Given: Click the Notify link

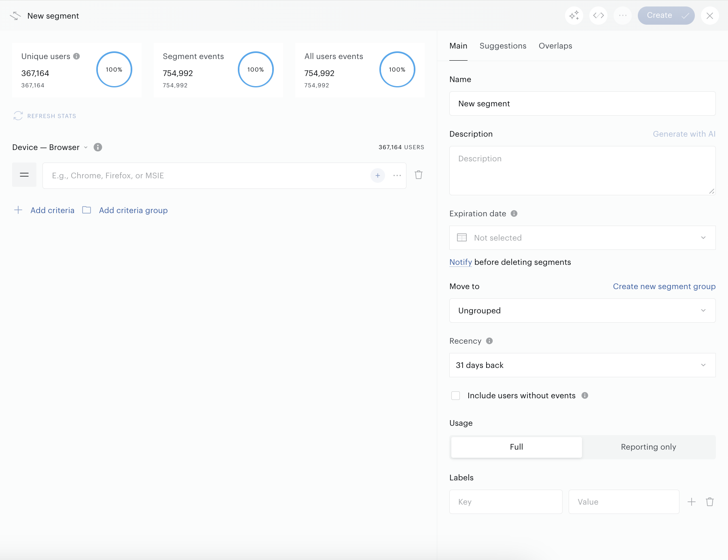Looking at the screenshot, I should click(x=461, y=262).
